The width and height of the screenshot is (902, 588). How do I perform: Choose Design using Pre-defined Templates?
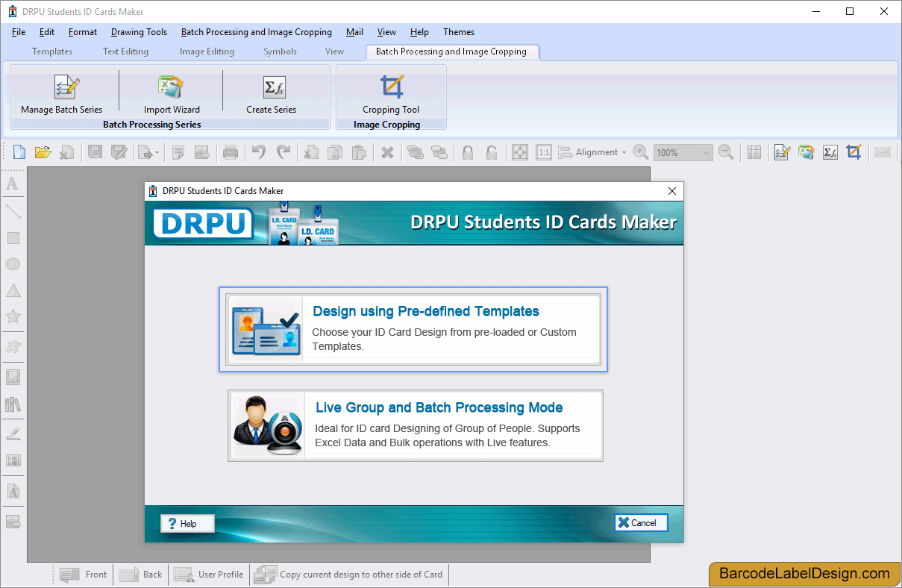click(x=413, y=329)
